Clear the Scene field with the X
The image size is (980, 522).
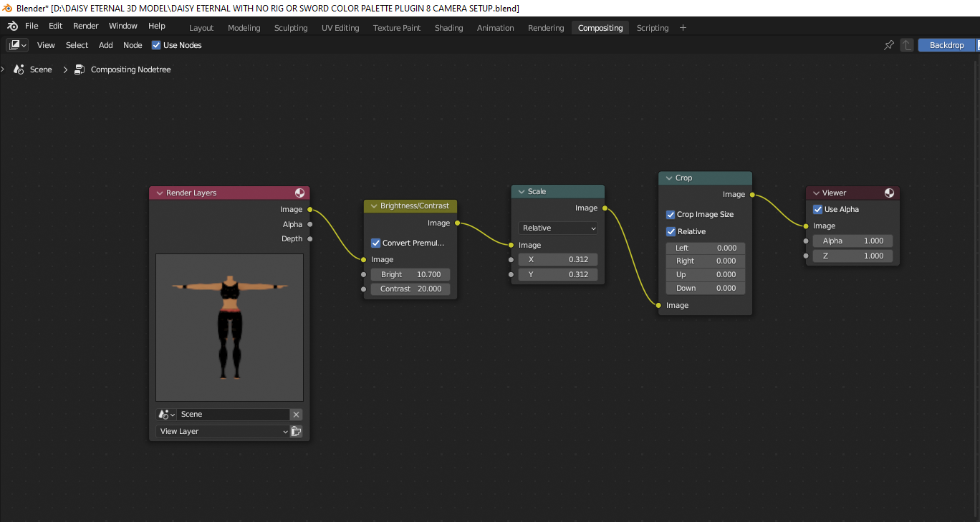[x=297, y=415]
